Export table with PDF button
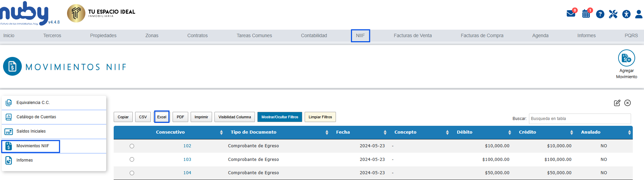Image resolution: width=644 pixels, height=180 pixels. [180, 117]
